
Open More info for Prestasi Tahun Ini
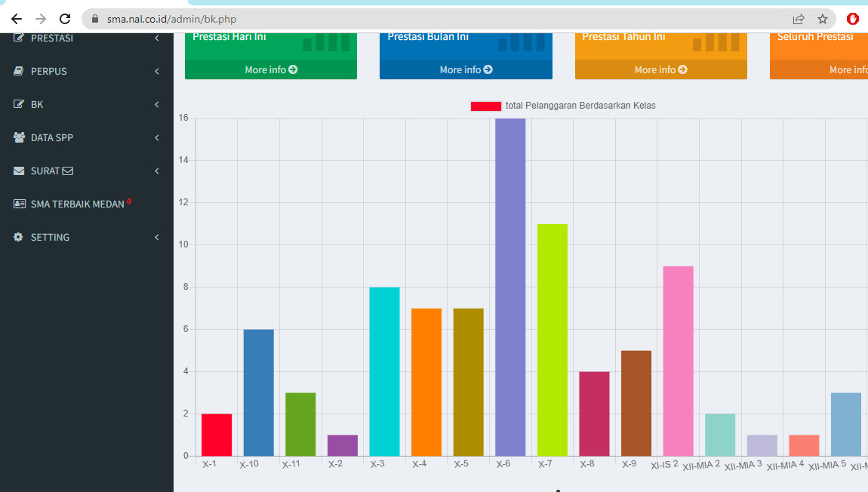click(x=660, y=69)
